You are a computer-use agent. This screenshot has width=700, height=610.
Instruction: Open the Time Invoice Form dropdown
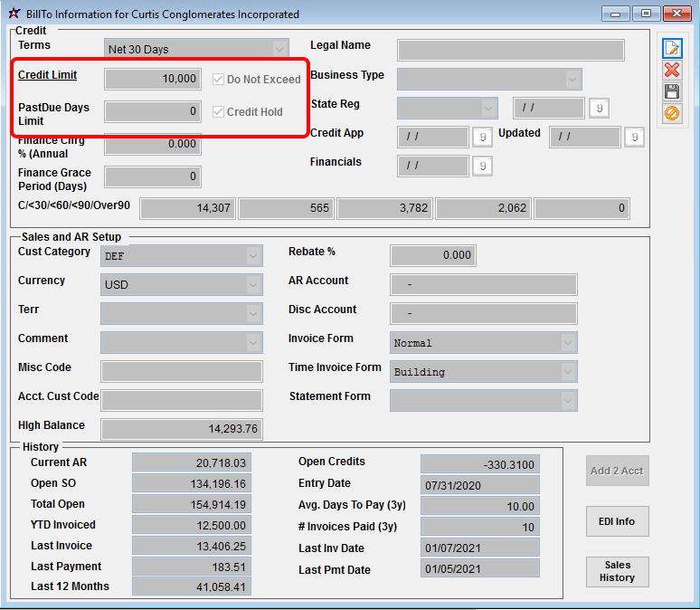click(x=568, y=372)
